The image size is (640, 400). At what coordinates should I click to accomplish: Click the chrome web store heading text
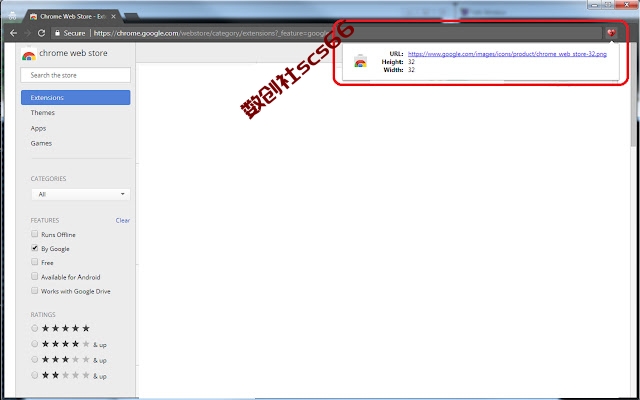click(73, 53)
